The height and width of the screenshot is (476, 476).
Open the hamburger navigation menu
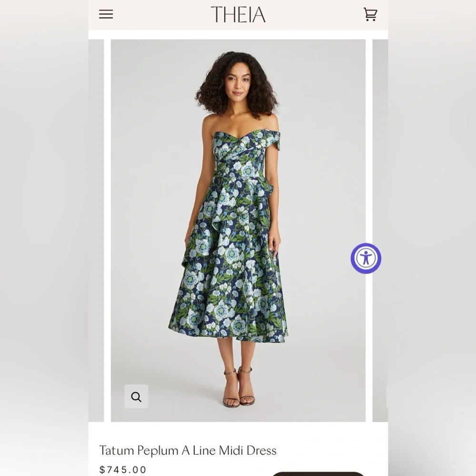[x=106, y=14]
